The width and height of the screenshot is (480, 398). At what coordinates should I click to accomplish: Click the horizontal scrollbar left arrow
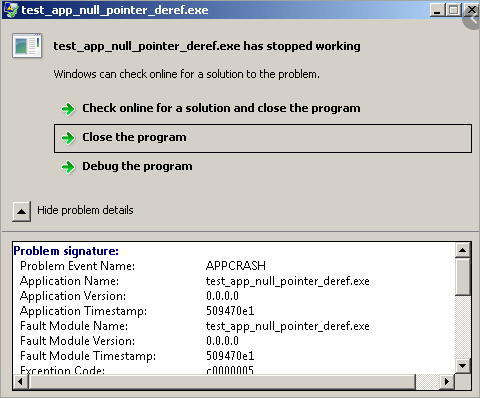[21, 381]
